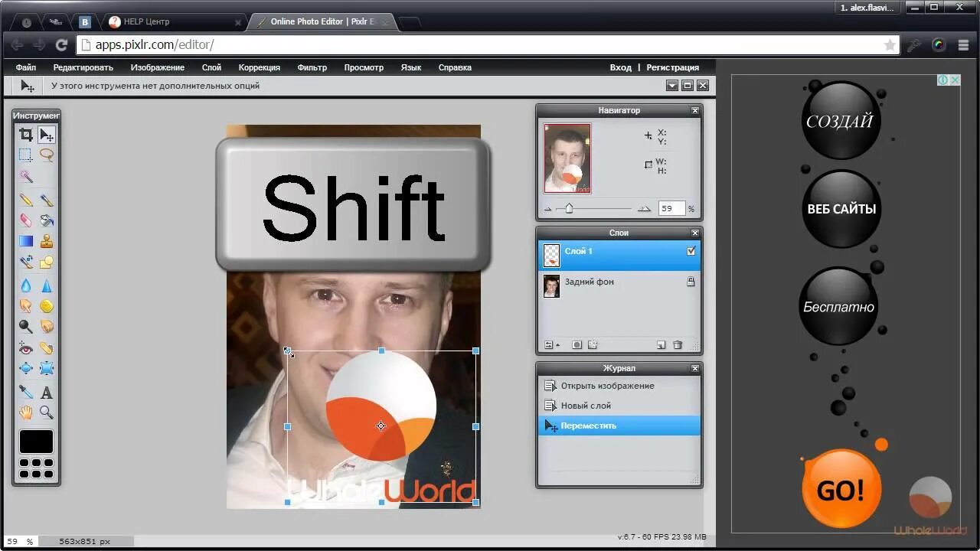980x551 pixels.
Task: Select the Burn hand tool
Action: pos(47,327)
